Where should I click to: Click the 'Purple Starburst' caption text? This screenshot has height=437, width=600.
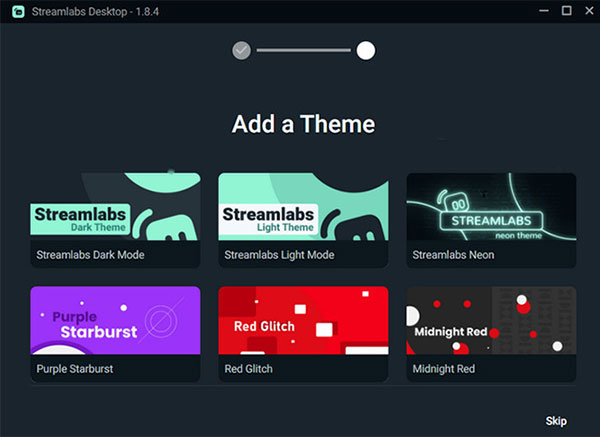[75, 369]
